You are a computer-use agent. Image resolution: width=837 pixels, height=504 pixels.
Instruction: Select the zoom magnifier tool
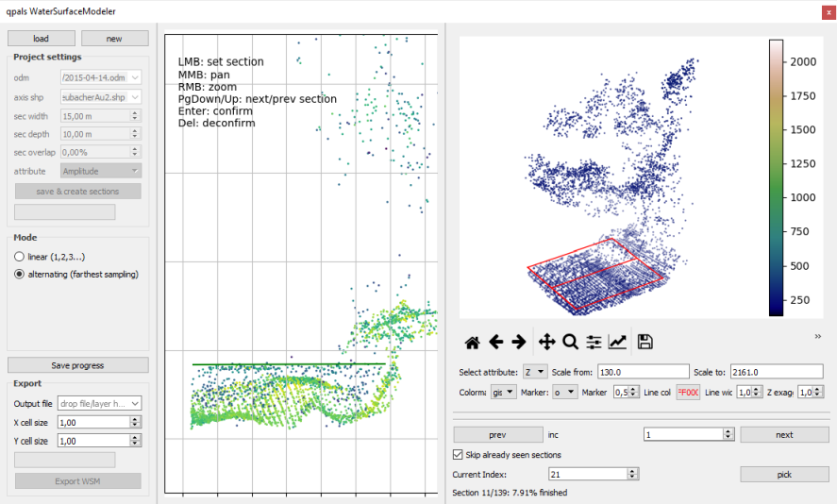click(x=570, y=342)
